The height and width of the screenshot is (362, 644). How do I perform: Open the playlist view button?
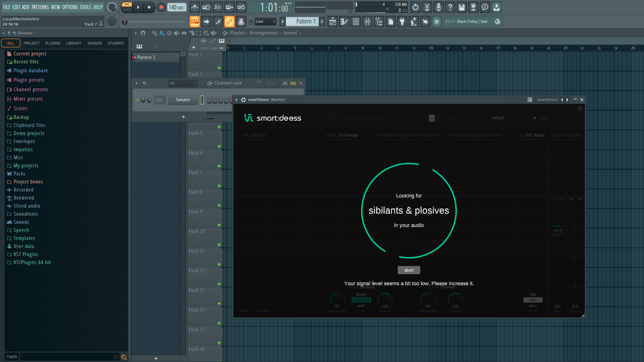point(333,21)
